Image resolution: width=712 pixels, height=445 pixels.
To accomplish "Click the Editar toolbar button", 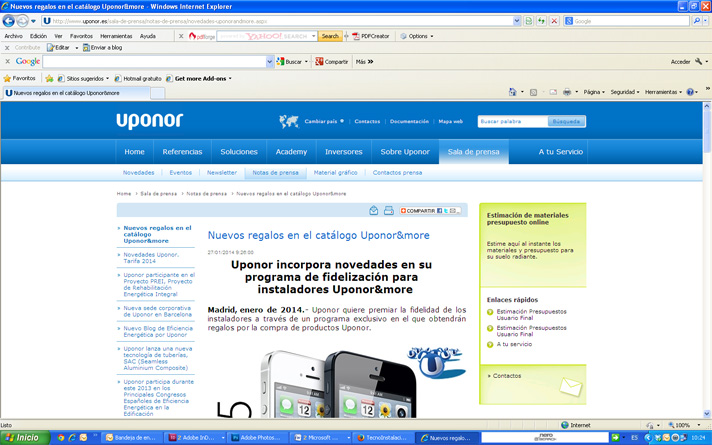I will (59, 47).
